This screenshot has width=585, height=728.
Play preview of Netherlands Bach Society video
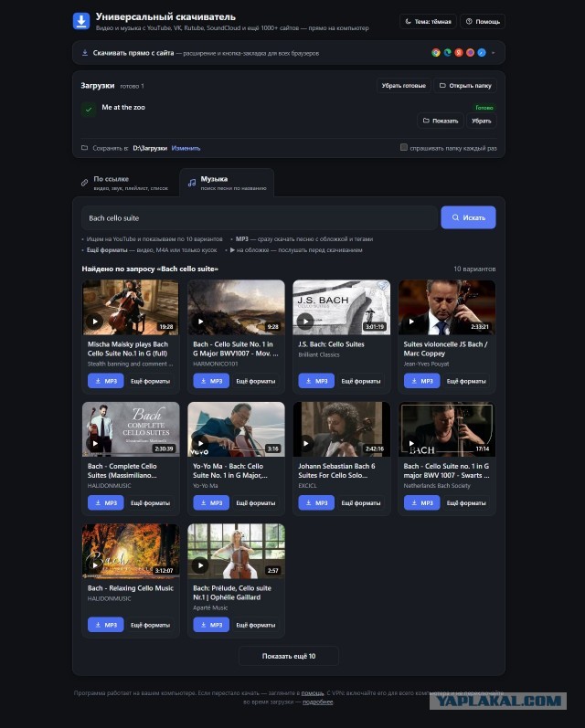click(411, 443)
